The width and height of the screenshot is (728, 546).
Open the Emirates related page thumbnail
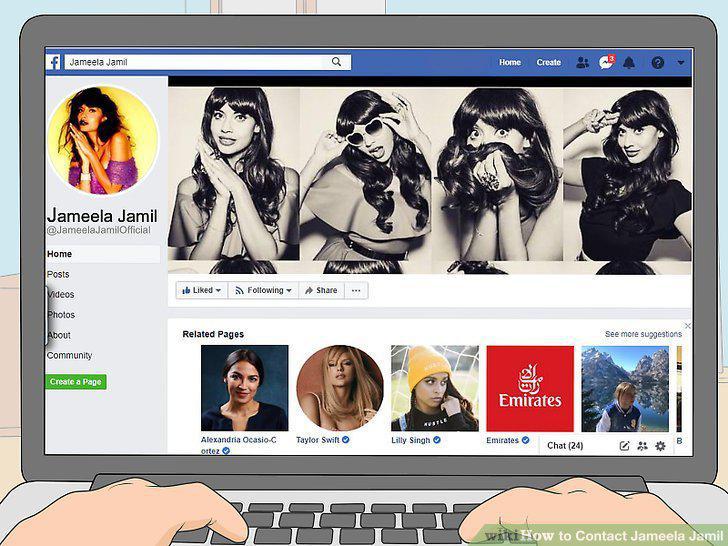pyautogui.click(x=530, y=389)
